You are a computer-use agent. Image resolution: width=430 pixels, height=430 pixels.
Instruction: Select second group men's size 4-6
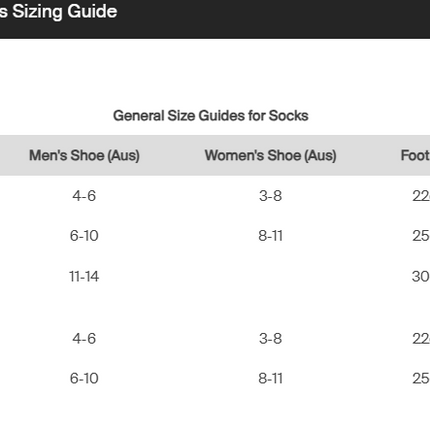pos(84,339)
